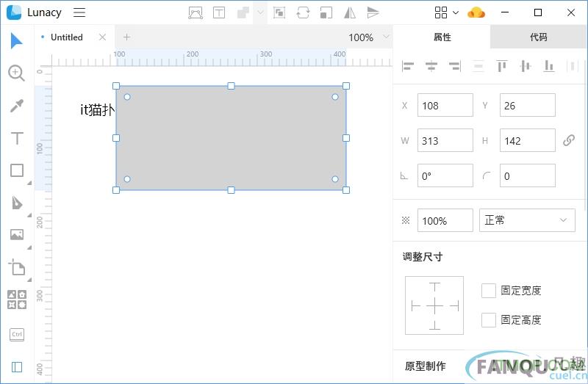
Task: Click the edit shape points toolbar icon
Action: 196,12
